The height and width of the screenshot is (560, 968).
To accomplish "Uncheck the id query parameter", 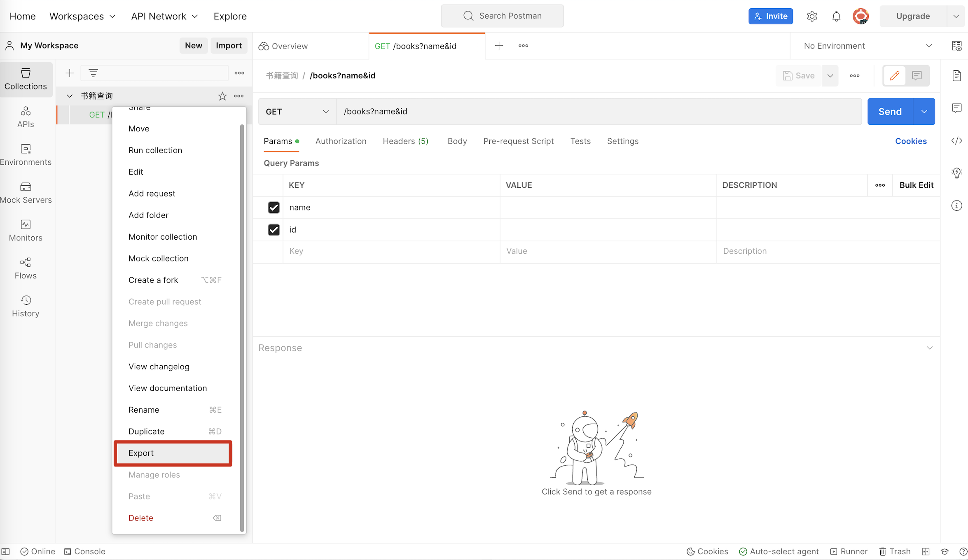I will [274, 230].
